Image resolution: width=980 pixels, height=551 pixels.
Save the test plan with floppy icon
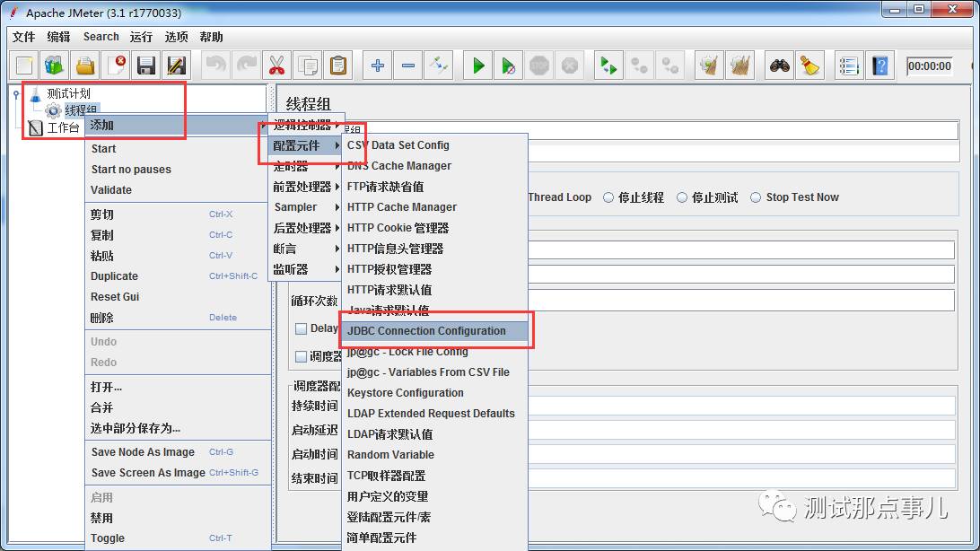coord(146,66)
